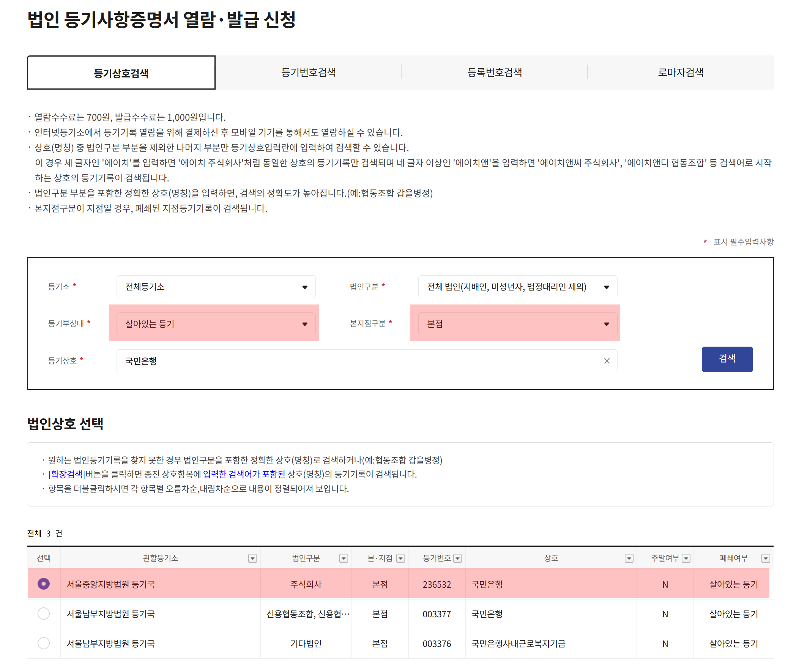Screen dimensions: 788x672
Task: Expand the 등기부상태 dropdown showing 살아있는 등기
Action: tap(216, 324)
